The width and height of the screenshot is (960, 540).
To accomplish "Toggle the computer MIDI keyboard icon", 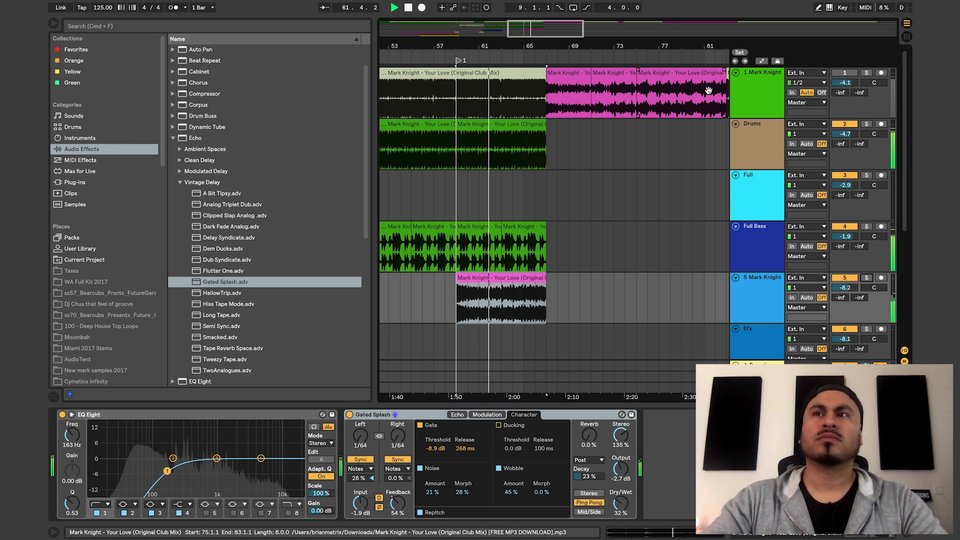I will pos(829,7).
